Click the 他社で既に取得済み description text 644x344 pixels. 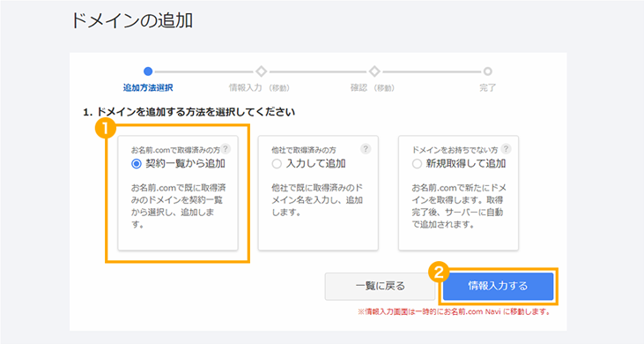point(317,200)
